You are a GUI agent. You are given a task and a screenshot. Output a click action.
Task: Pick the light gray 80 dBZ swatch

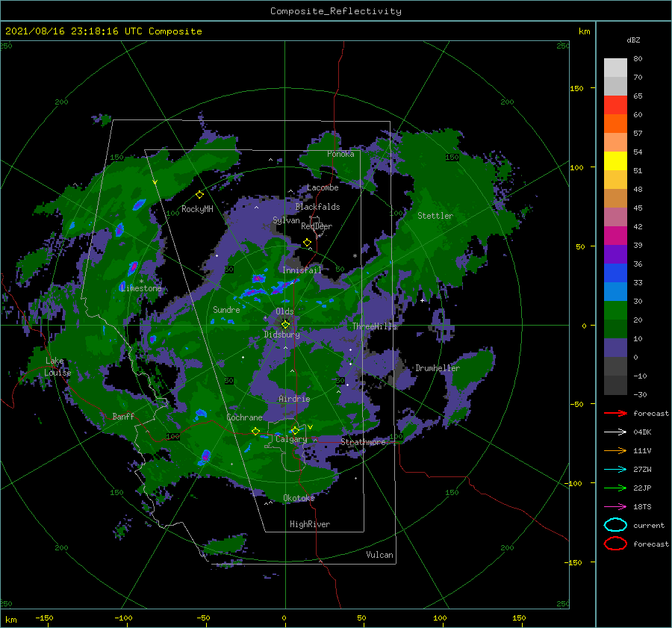615,67
